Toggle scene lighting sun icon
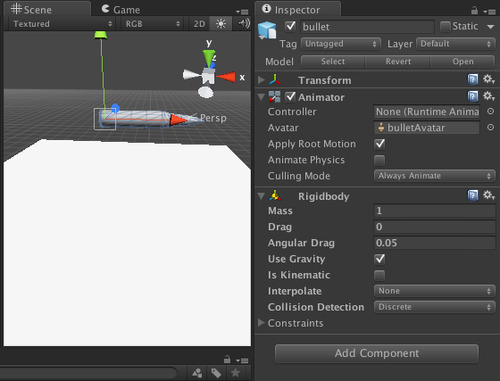 pyautogui.click(x=221, y=24)
